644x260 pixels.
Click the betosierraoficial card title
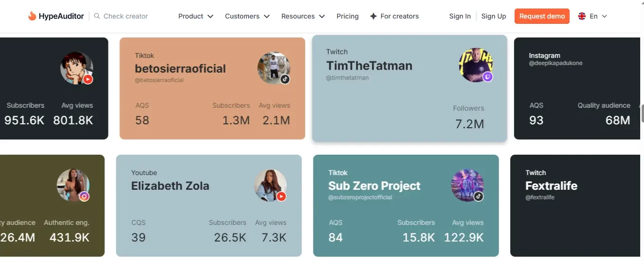(180, 68)
